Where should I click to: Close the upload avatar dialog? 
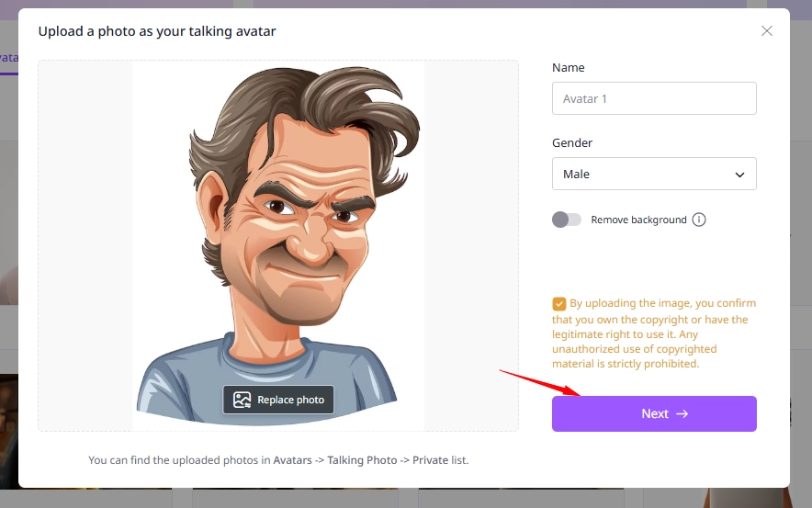pos(767,31)
